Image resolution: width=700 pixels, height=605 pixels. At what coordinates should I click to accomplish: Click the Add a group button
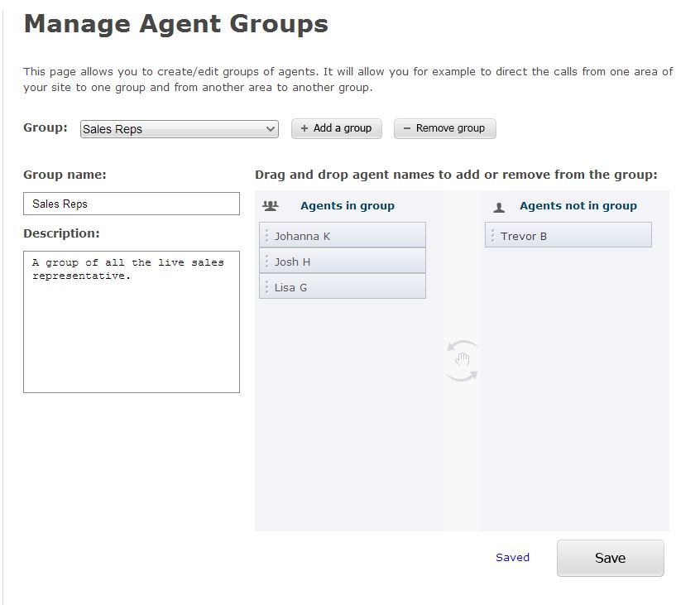[x=337, y=128]
